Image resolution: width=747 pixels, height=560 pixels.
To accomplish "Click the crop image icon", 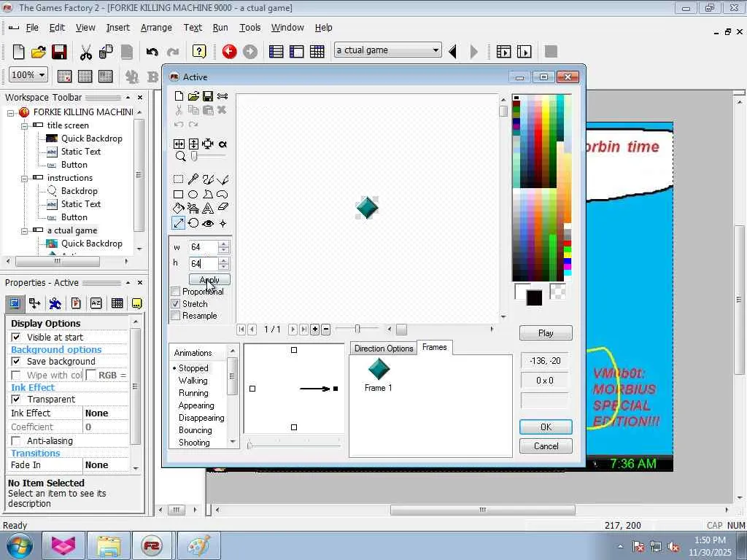I will pyautogui.click(x=208, y=144).
